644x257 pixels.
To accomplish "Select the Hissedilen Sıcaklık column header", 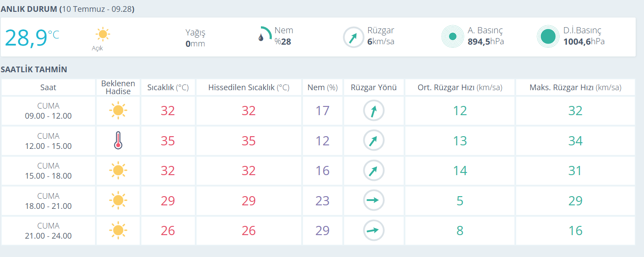I will (x=249, y=88).
